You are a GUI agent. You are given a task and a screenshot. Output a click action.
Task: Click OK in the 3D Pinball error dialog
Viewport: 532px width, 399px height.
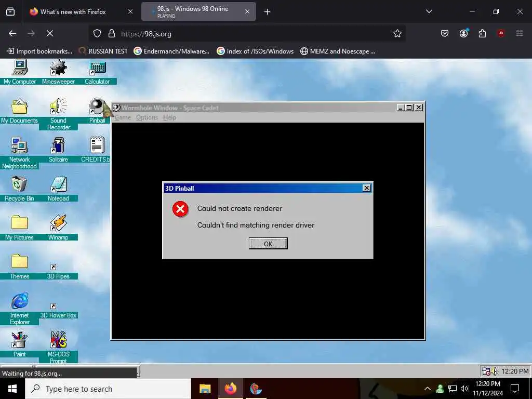(x=268, y=244)
